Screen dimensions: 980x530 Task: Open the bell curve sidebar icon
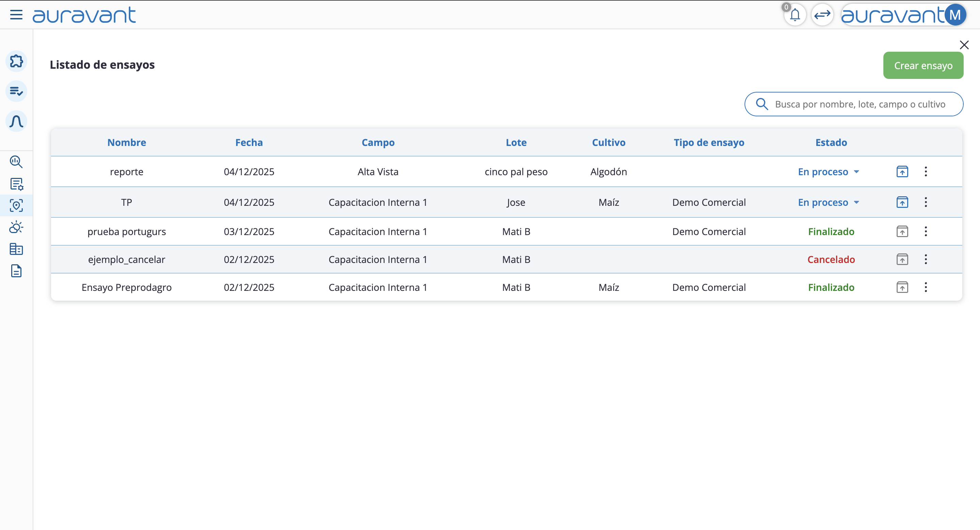click(16, 121)
